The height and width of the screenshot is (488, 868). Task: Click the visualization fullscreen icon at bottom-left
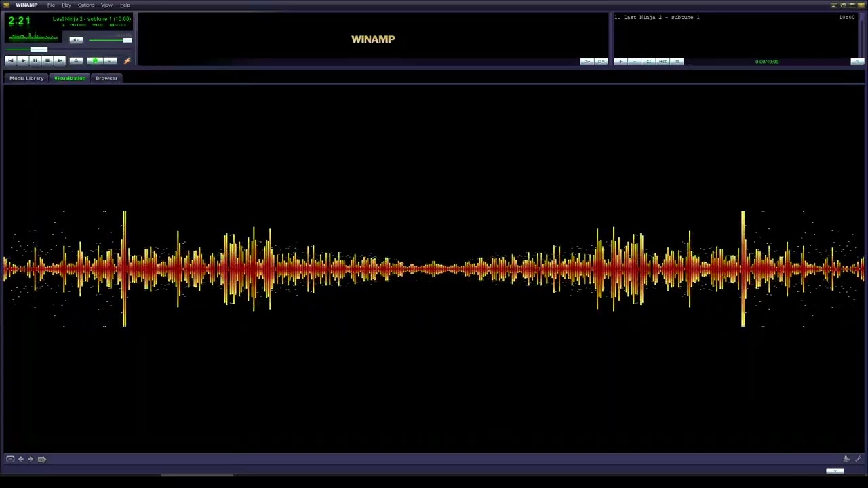click(x=10, y=459)
